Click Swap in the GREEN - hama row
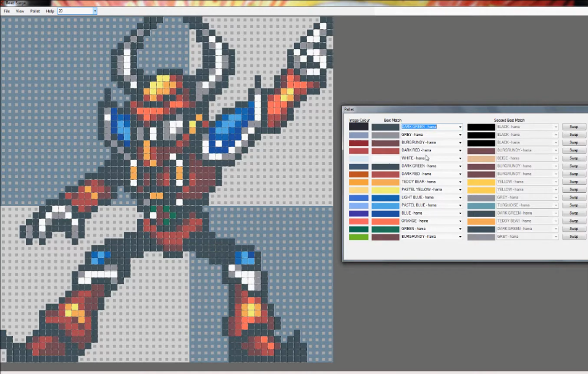This screenshot has width=588, height=374. (x=574, y=229)
